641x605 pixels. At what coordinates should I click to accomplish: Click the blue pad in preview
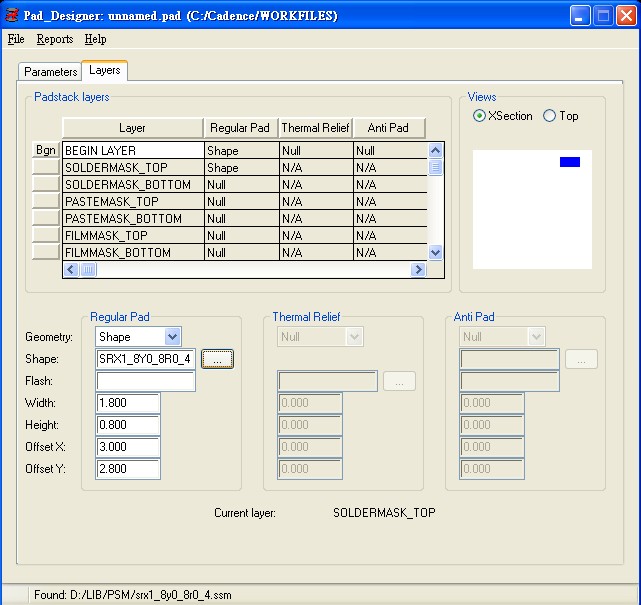click(x=569, y=162)
